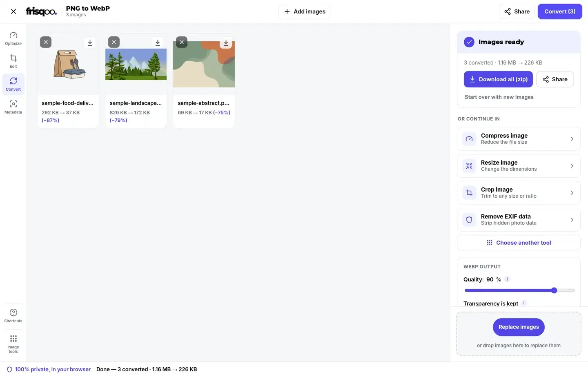Viewport: 588px width, 377px height.
Task: Click Share in Images ready panel
Action: tap(555, 79)
